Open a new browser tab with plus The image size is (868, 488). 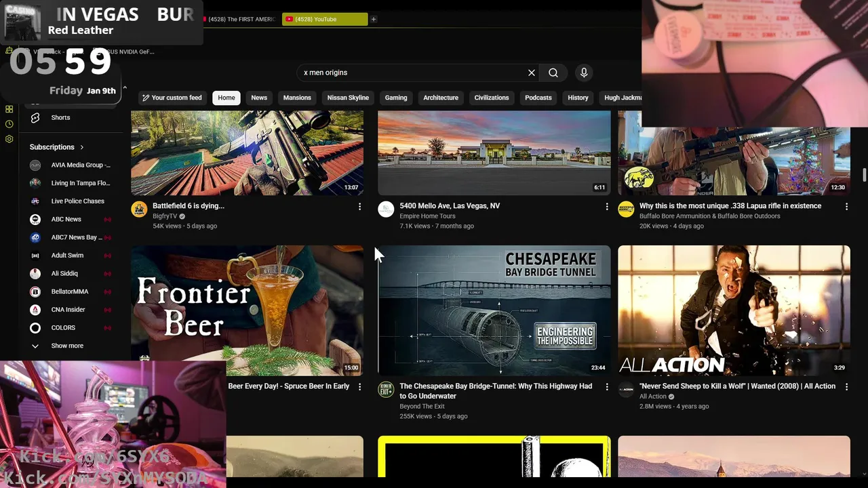click(x=374, y=19)
